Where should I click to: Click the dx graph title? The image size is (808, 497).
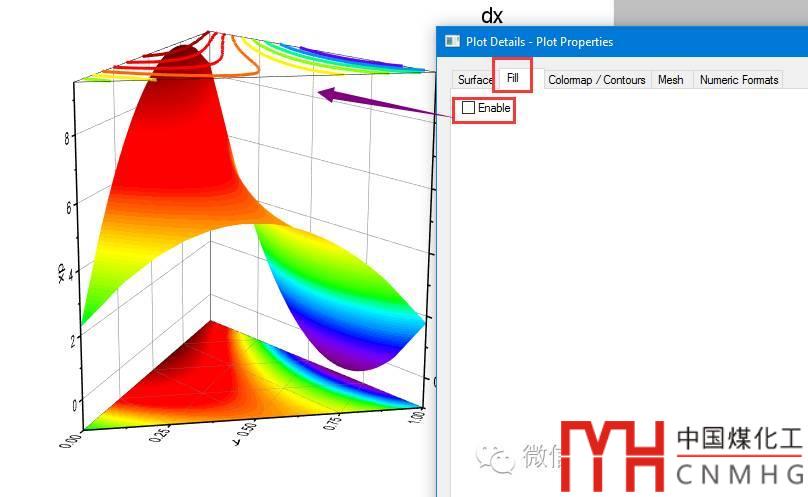pyautogui.click(x=492, y=15)
